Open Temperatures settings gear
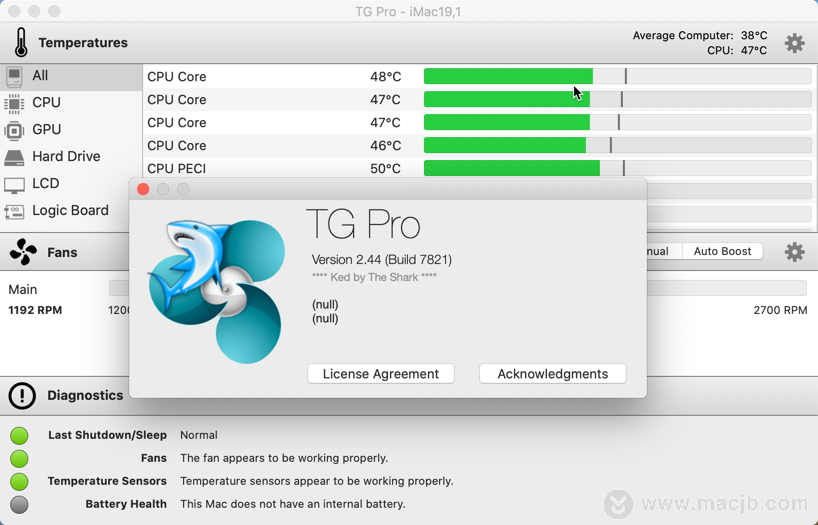This screenshot has width=818, height=525. (794, 43)
